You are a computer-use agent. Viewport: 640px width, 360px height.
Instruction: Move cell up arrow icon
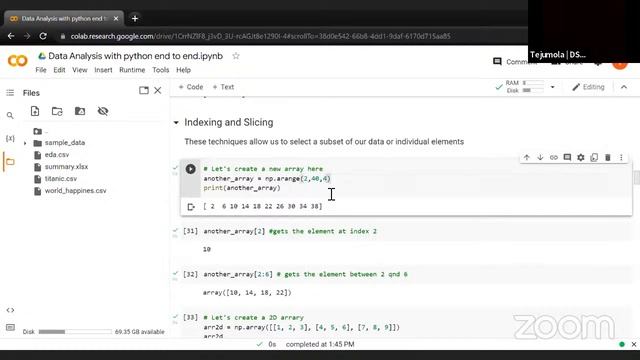click(x=527, y=157)
